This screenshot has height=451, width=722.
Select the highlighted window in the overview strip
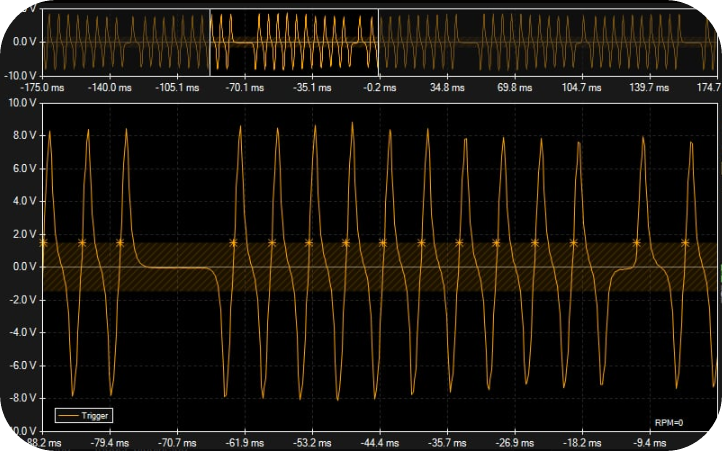tap(294, 42)
